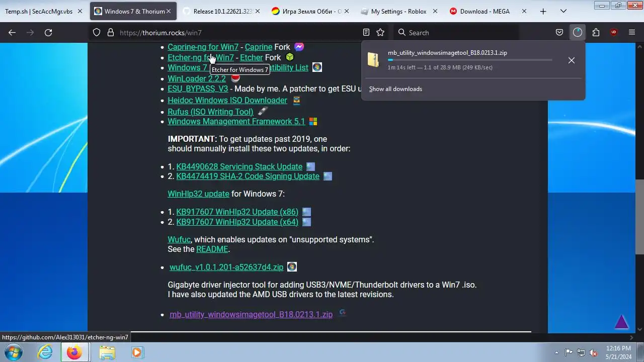Viewport: 644px width, 362px height.
Task: Open KB917607 WinHlp32 Update (x64) link
Action: pyautogui.click(x=237, y=222)
